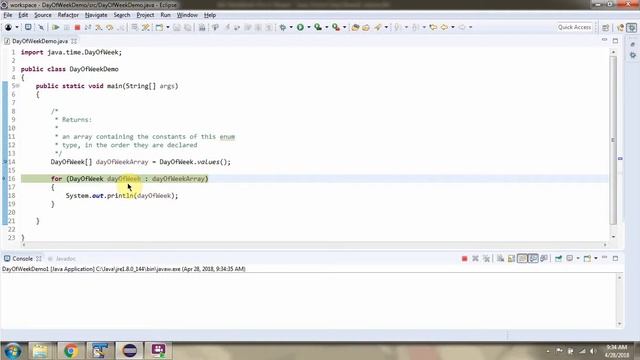Expand the Open Console dropdown arrow
640x360 pixels.
tap(596, 259)
